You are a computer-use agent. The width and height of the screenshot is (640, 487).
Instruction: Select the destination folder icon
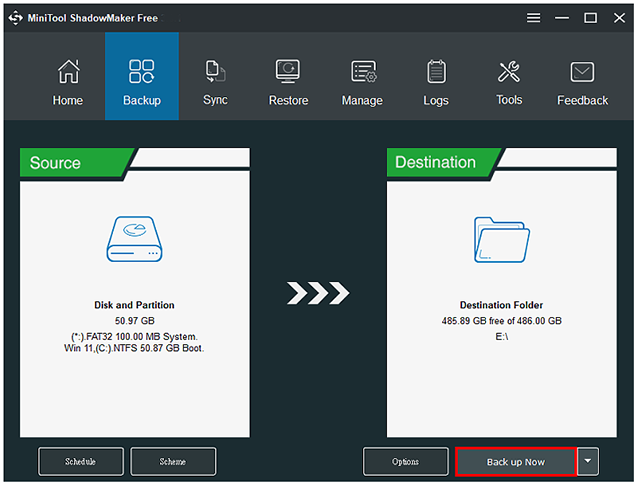(501, 239)
